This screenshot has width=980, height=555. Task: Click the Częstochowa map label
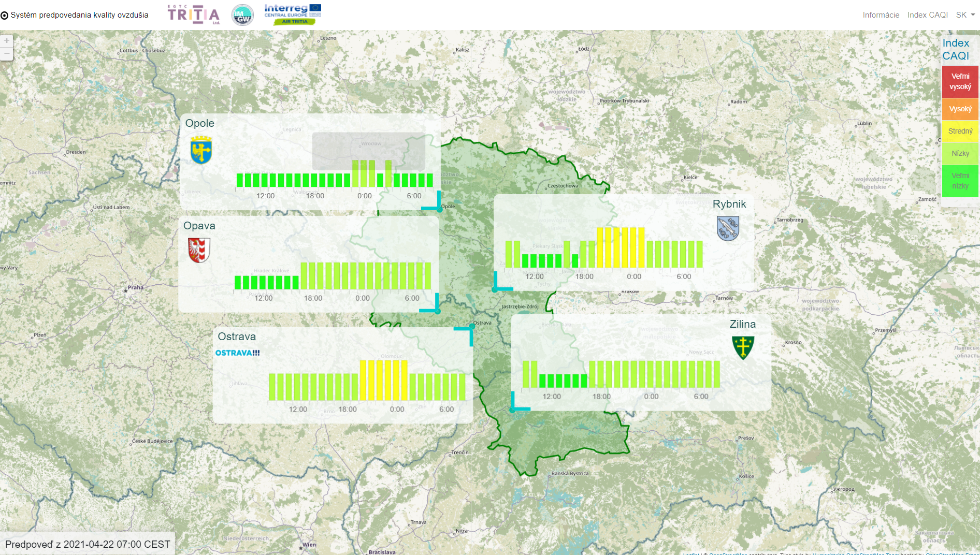coord(563,185)
